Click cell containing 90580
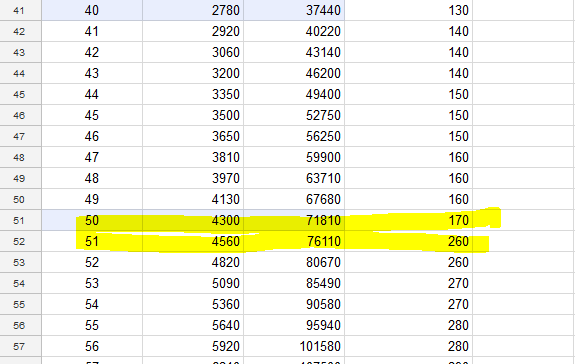The image size is (575, 364). [294, 304]
